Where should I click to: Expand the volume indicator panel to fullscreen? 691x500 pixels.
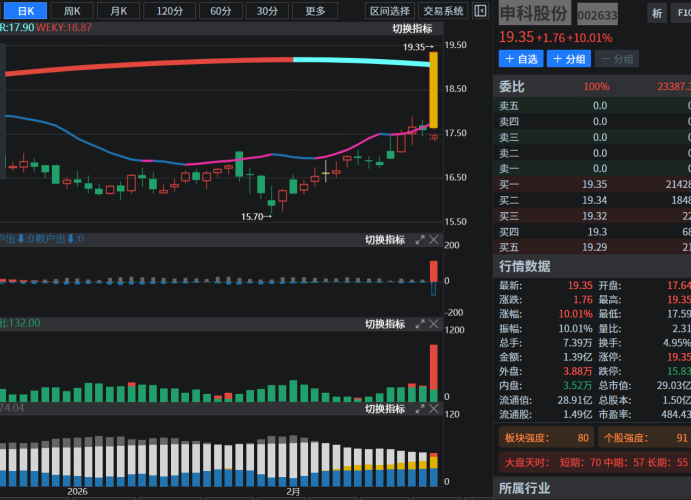(420, 324)
